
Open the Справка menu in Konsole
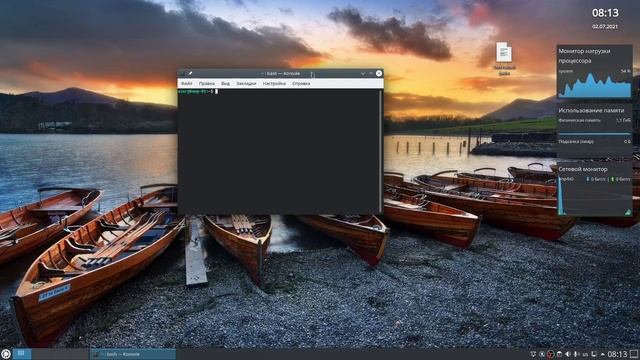pyautogui.click(x=301, y=83)
